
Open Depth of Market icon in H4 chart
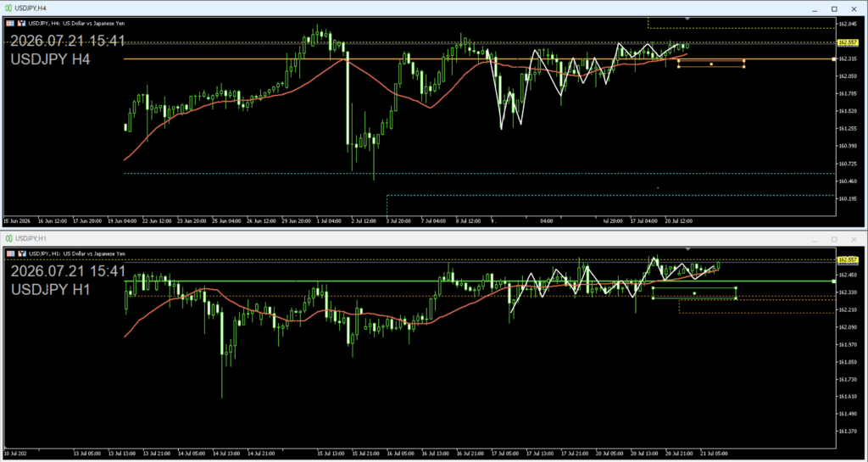point(22,23)
